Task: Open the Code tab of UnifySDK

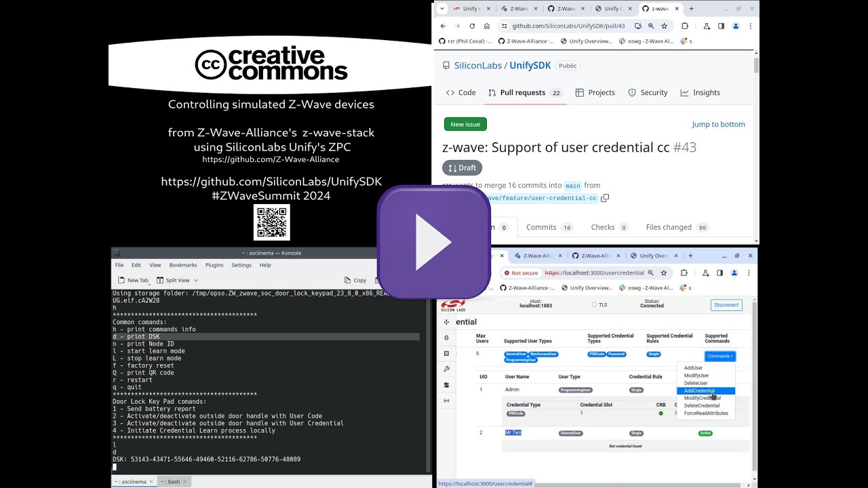Action: coord(461,93)
